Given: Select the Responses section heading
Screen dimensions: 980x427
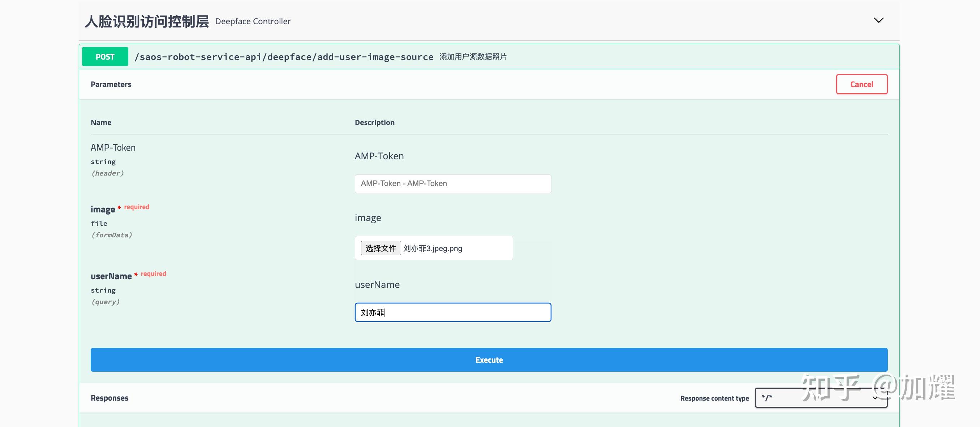Looking at the screenshot, I should point(109,398).
